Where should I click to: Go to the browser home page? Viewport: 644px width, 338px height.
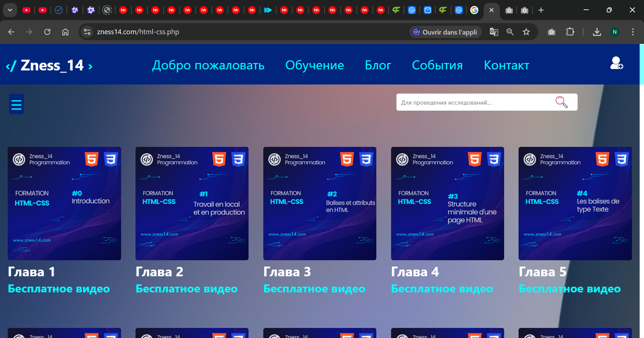tap(65, 32)
